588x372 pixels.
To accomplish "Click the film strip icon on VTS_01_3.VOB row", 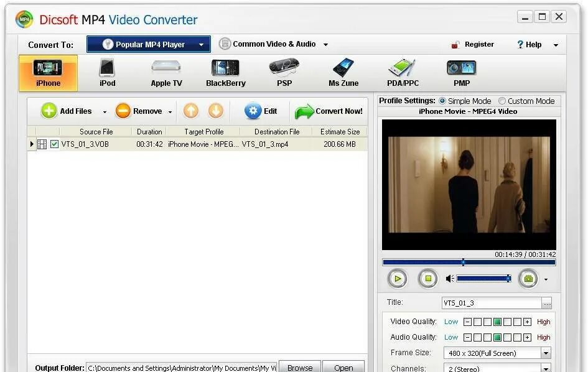I will [42, 144].
